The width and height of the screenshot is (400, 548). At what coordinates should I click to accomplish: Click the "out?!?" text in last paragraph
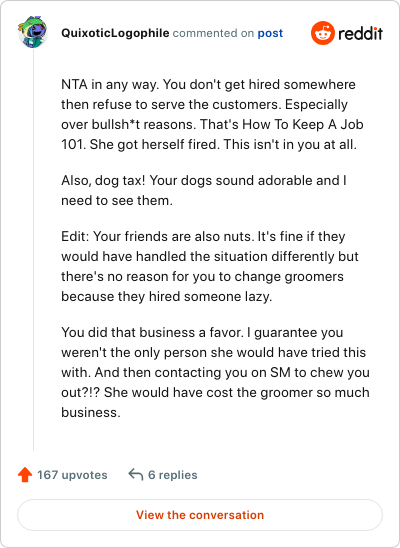point(81,392)
